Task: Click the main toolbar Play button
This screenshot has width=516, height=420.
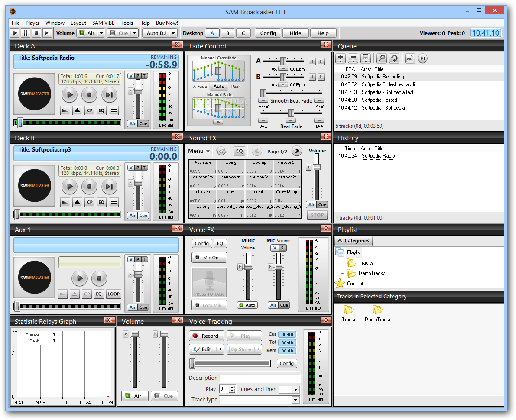Action: [15, 33]
